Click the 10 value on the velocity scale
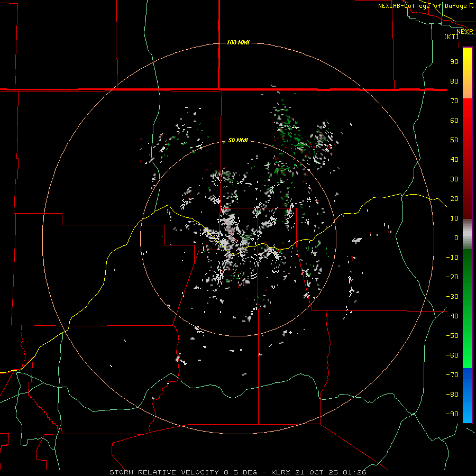This screenshot has width=476, height=476. coord(454,218)
